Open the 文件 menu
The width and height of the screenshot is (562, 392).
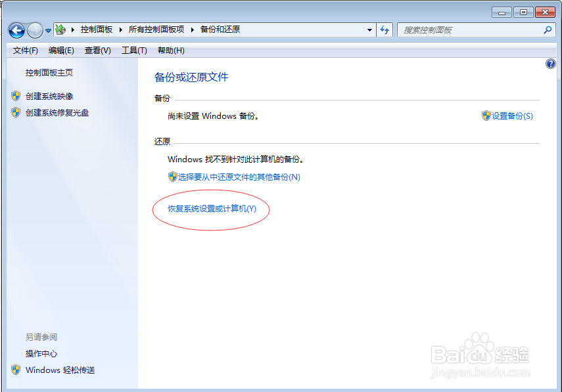(x=24, y=50)
